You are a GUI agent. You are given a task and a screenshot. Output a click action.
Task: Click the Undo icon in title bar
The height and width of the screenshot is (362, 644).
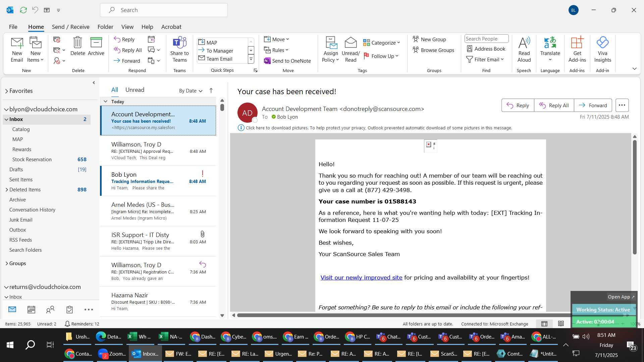point(35,10)
